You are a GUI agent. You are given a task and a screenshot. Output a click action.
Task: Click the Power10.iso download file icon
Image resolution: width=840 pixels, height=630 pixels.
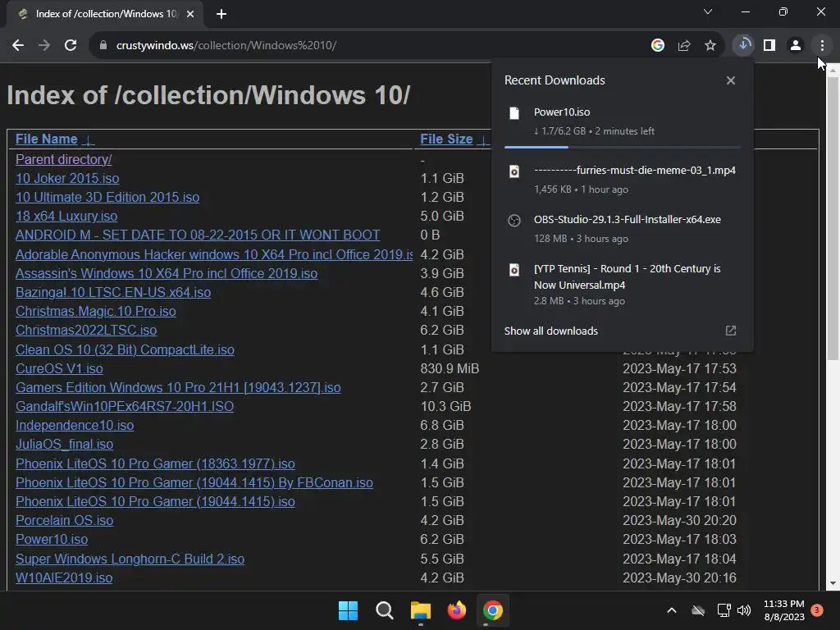pyautogui.click(x=514, y=113)
